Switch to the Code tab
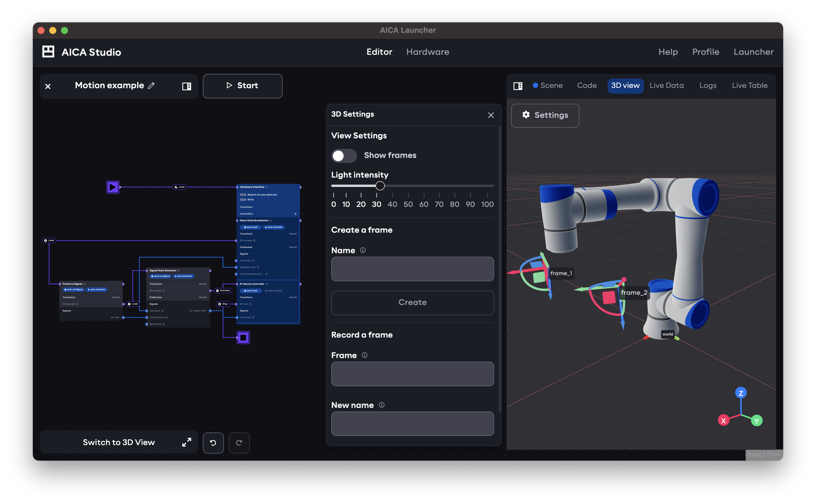Viewport: 816px width, 504px height. click(x=587, y=85)
